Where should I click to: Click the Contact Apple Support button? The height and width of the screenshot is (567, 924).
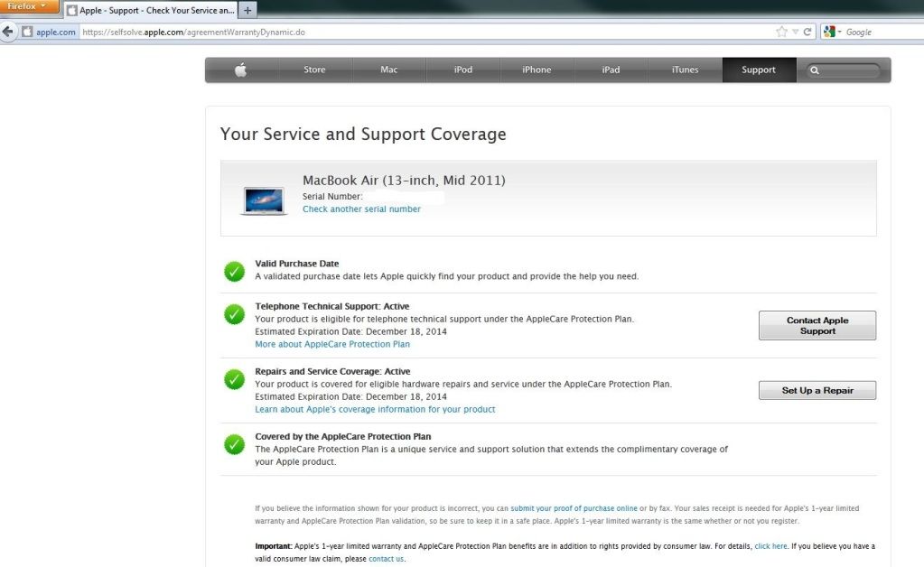[x=817, y=326]
